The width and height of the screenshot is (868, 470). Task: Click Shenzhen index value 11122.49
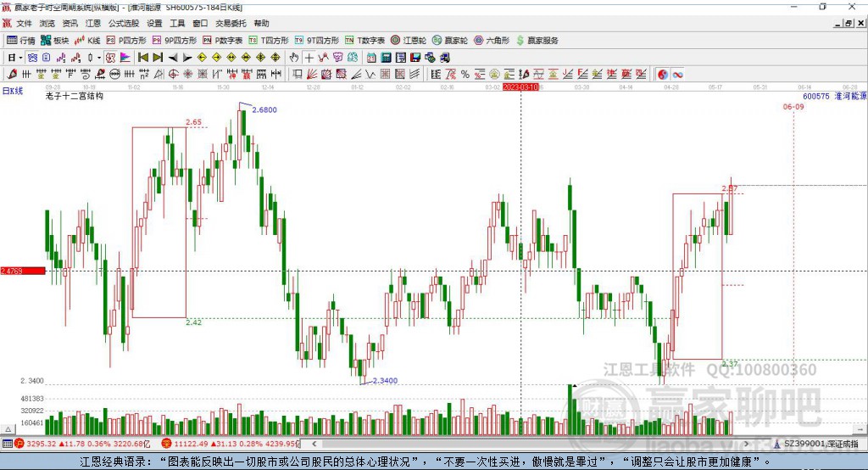click(x=190, y=444)
